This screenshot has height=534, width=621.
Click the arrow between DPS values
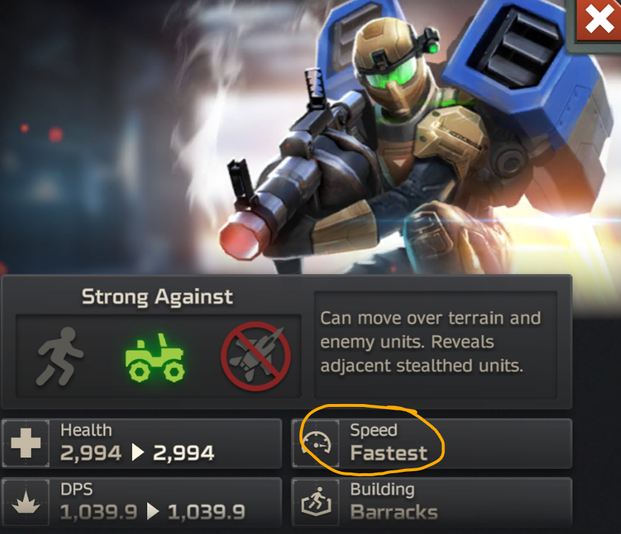pyautogui.click(x=152, y=511)
